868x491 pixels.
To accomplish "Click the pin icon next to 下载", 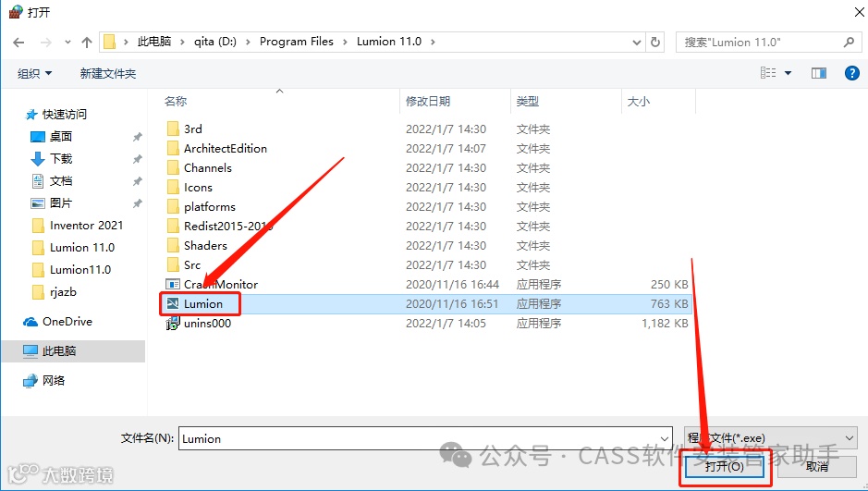I will click(138, 159).
